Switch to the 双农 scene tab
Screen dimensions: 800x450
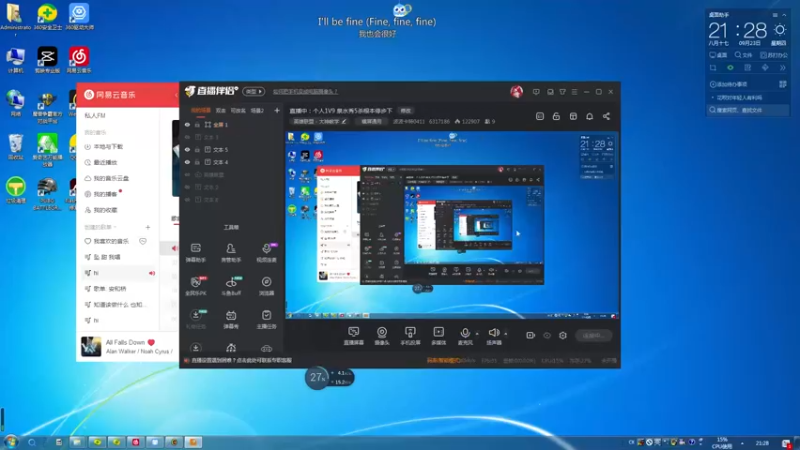tap(220, 110)
